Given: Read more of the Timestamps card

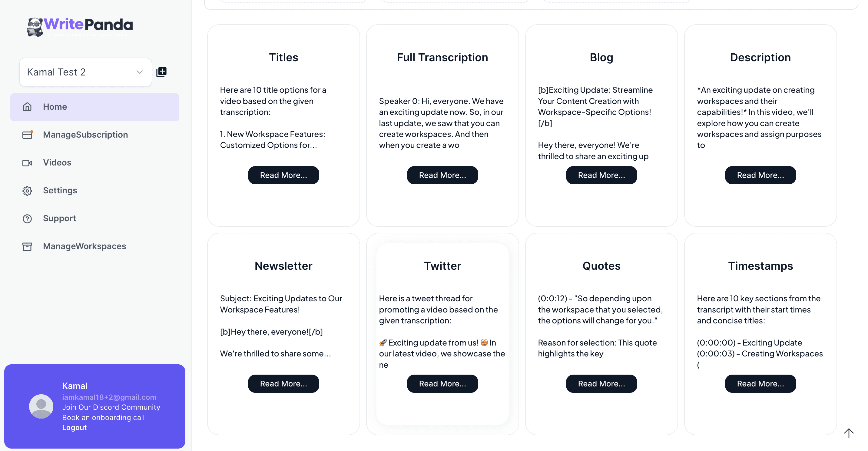Looking at the screenshot, I should [x=760, y=383].
